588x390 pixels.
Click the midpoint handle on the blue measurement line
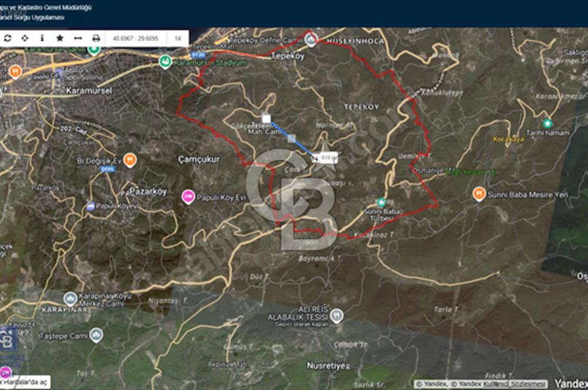(x=291, y=139)
